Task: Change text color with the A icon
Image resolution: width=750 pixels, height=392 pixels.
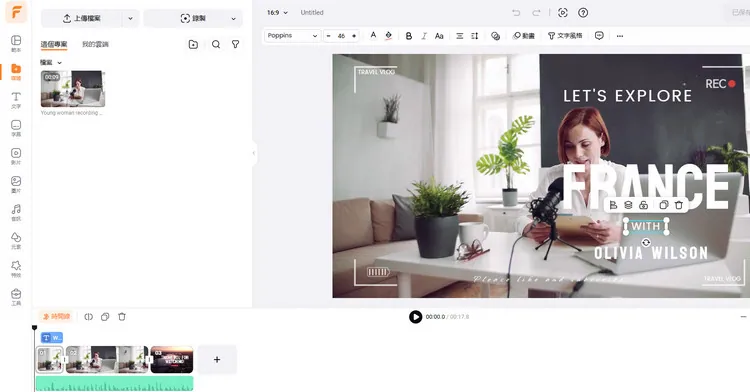Action: point(373,35)
